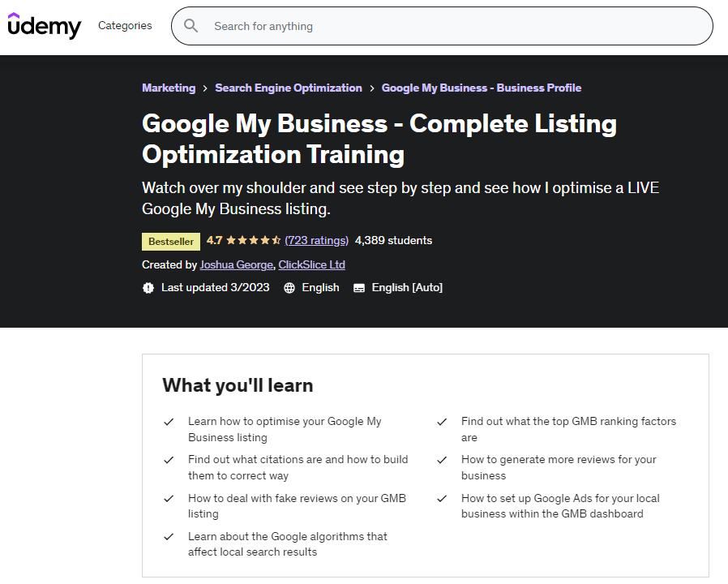Image resolution: width=728 pixels, height=584 pixels.
Task: Click the closed captions icon
Action: [359, 288]
